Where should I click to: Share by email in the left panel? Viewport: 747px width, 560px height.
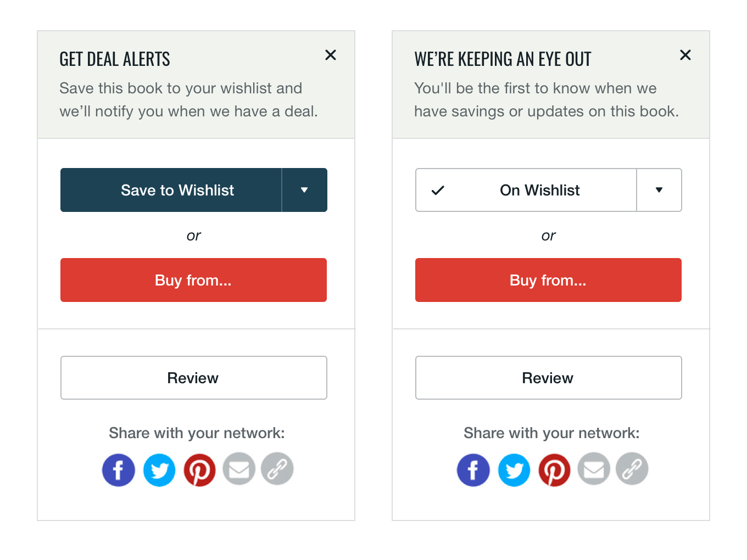pyautogui.click(x=239, y=469)
